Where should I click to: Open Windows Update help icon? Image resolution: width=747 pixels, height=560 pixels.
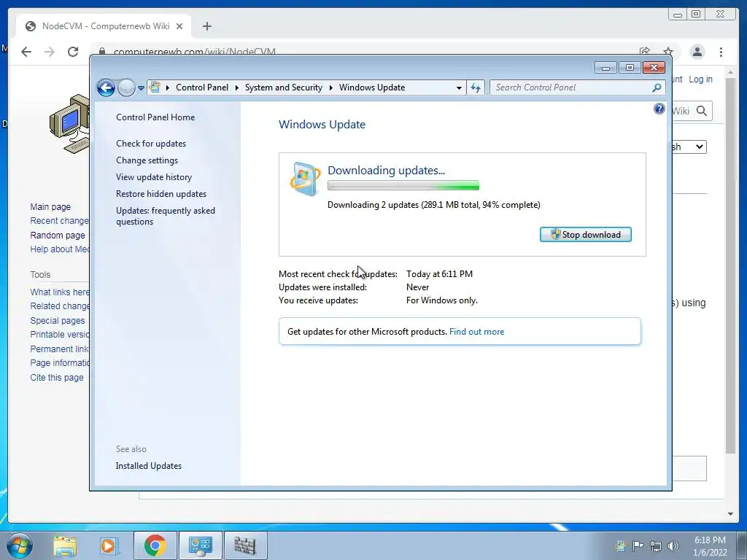click(659, 109)
